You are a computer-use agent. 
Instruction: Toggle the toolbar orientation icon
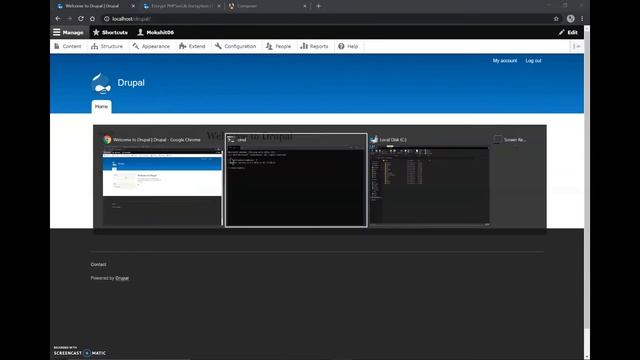click(577, 46)
